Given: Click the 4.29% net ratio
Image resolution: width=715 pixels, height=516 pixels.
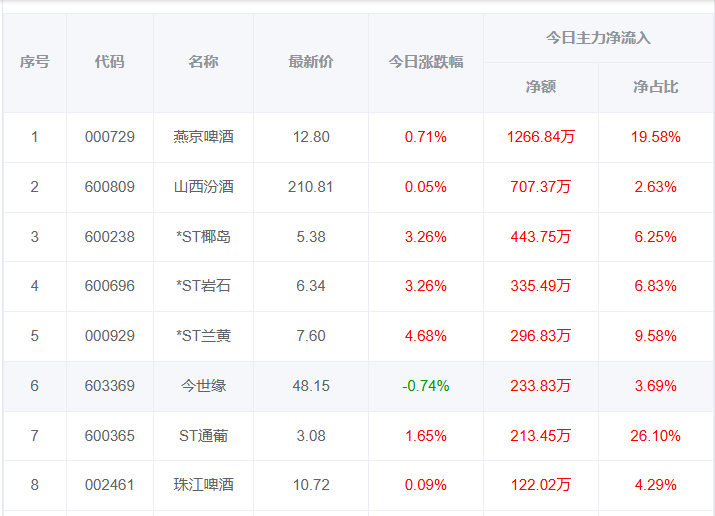Looking at the screenshot, I should [x=656, y=485].
